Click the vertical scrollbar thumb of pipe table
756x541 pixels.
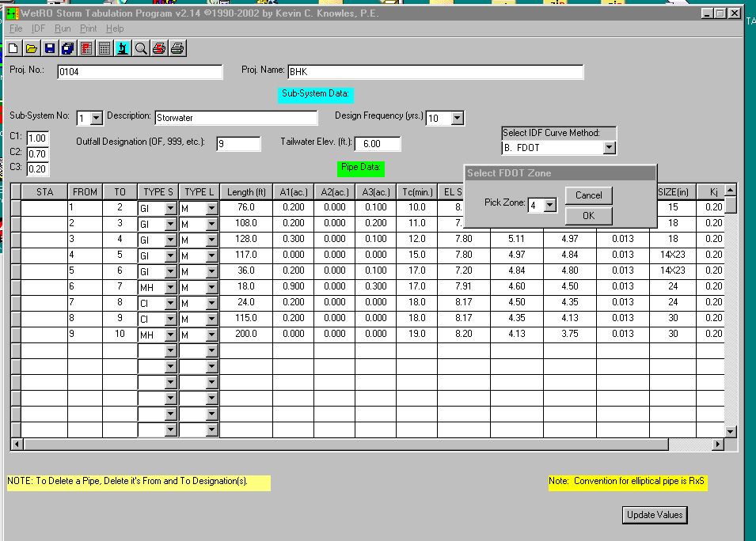click(731, 204)
